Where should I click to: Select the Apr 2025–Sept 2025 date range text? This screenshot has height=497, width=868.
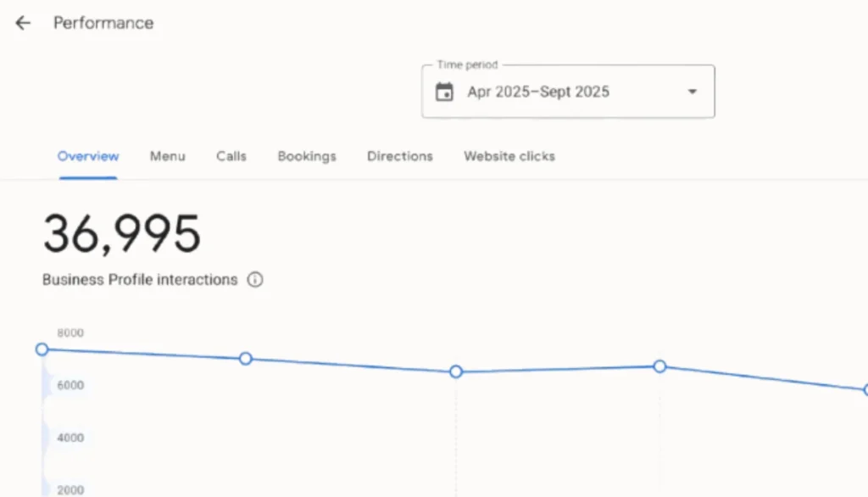click(x=538, y=92)
